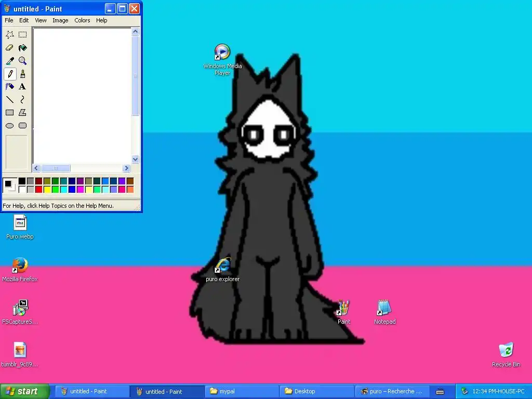Click the Paint desktop shortcut icon
Screen dimensions: 532x399
point(343,308)
